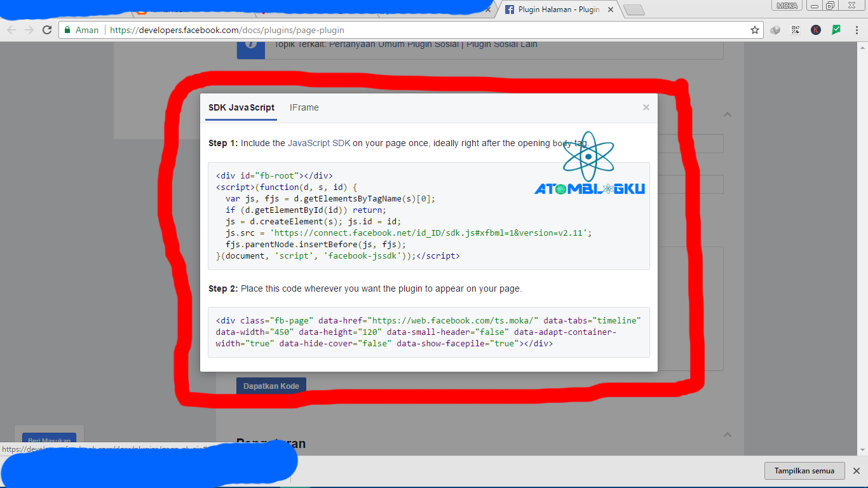Click the 'Step 1:' label text
Screen dimensions: 868x488
pos(223,143)
